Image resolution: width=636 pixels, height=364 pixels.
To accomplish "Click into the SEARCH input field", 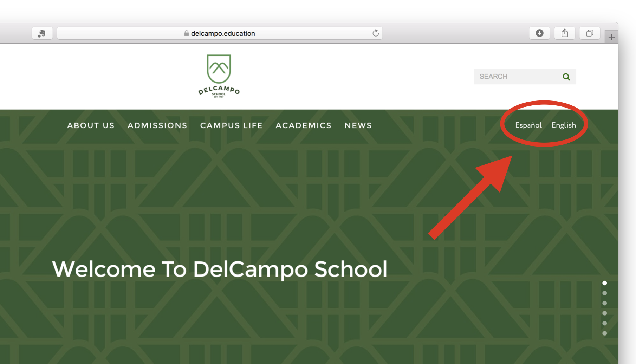I will (517, 77).
